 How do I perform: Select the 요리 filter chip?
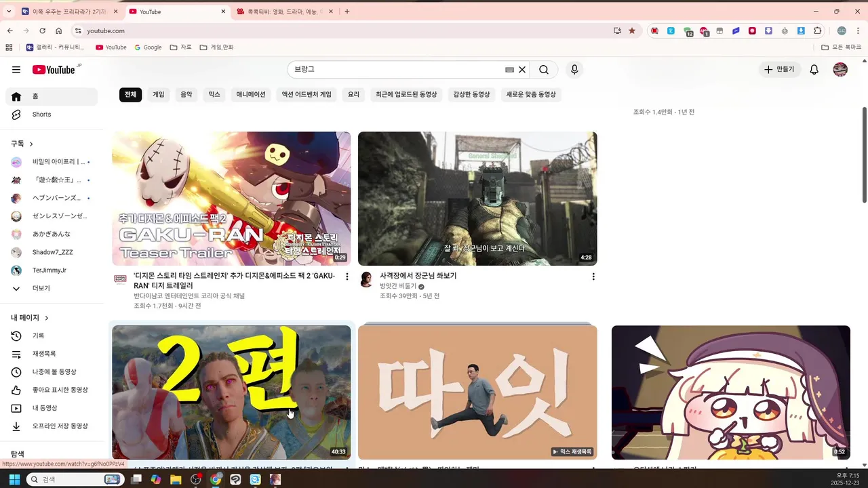(354, 95)
